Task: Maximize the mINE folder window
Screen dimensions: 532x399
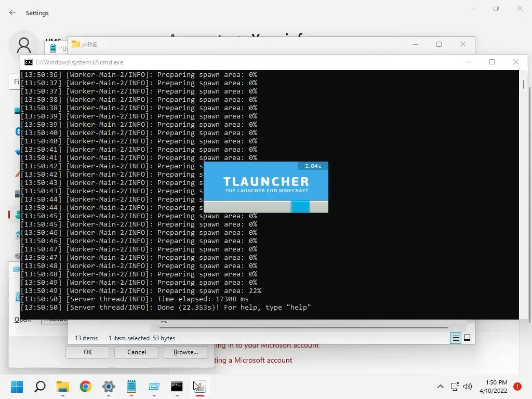Action: 439,45
